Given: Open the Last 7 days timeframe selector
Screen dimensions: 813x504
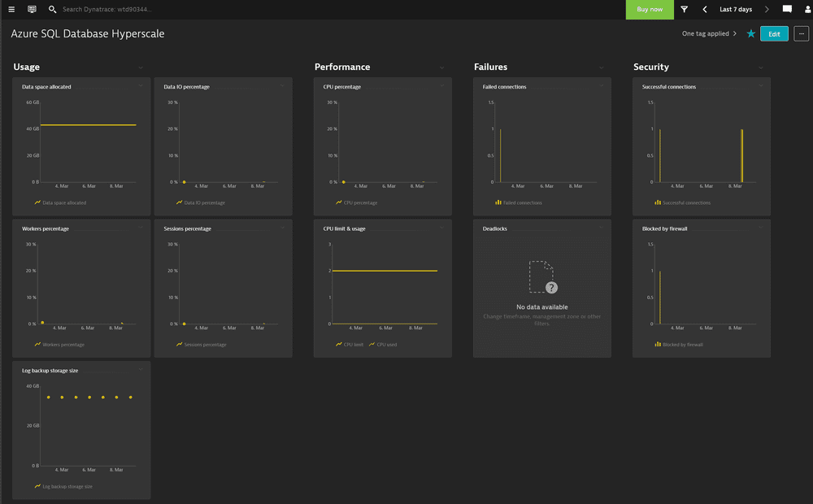Looking at the screenshot, I should coord(736,9).
